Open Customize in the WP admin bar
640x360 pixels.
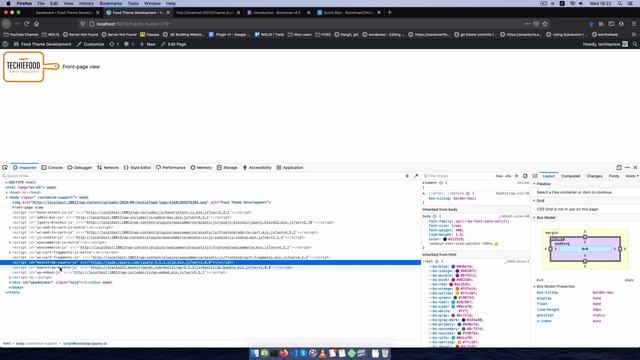90,44
